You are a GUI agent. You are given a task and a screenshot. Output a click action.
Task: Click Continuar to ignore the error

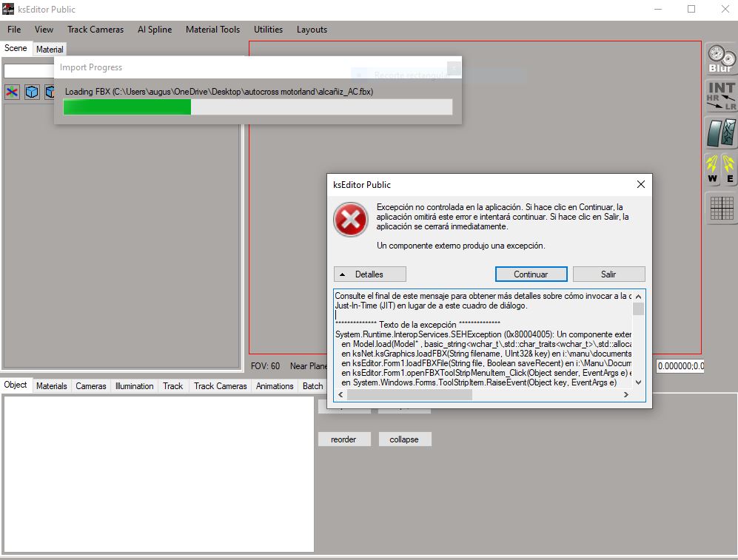click(531, 274)
